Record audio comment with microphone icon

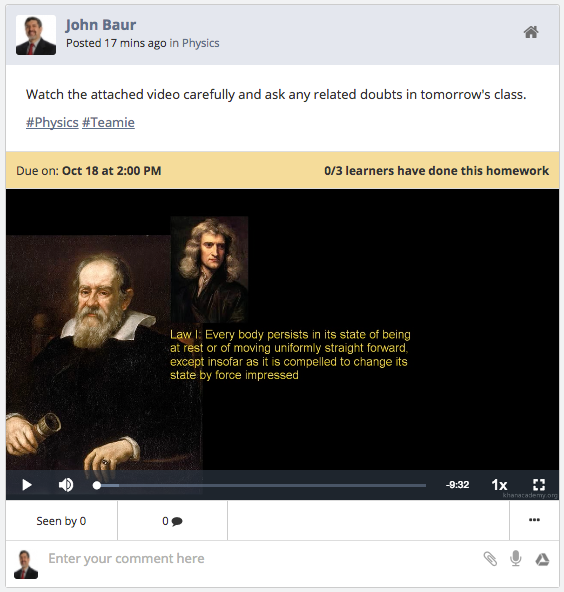[516, 558]
